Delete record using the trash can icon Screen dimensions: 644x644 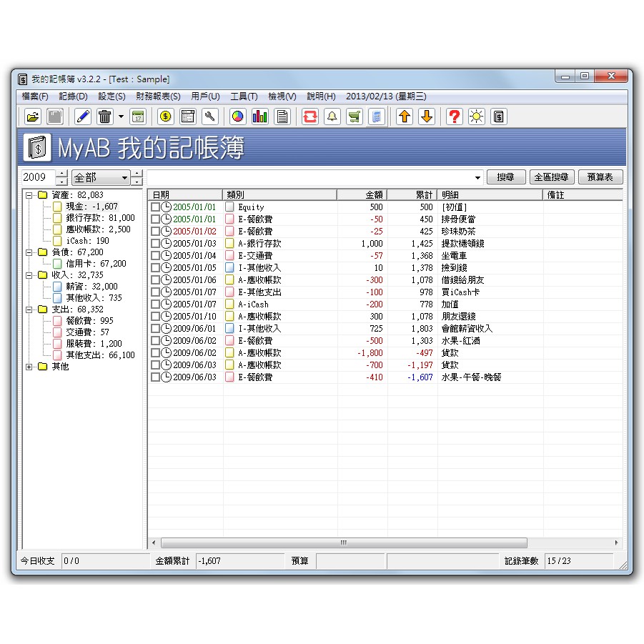point(105,117)
